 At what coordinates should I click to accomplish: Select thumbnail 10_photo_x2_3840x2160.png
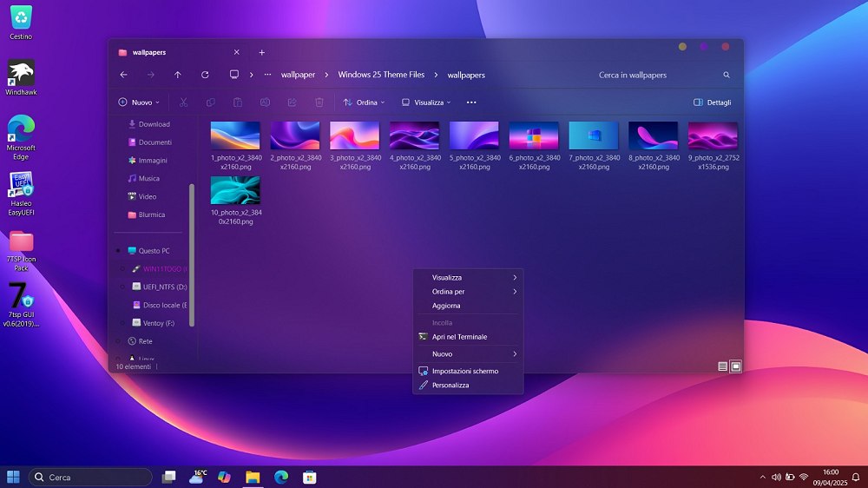coord(236,201)
